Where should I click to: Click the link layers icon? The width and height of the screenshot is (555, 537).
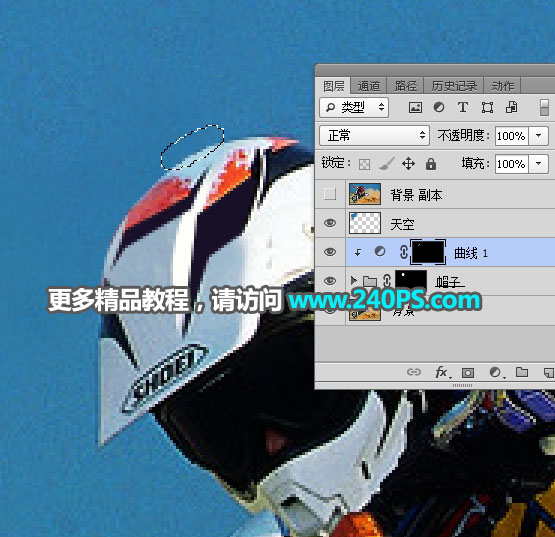coord(414,372)
